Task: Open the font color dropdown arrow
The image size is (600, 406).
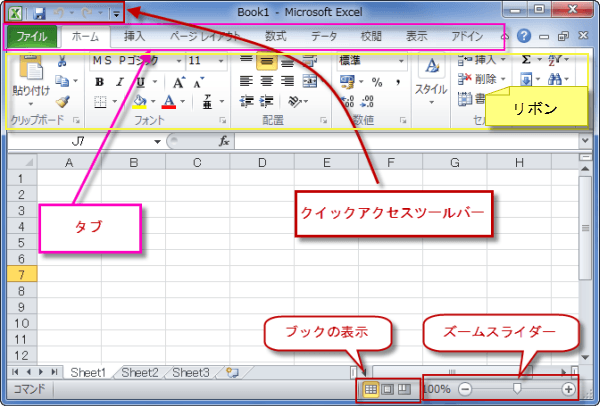Action: 183,102
